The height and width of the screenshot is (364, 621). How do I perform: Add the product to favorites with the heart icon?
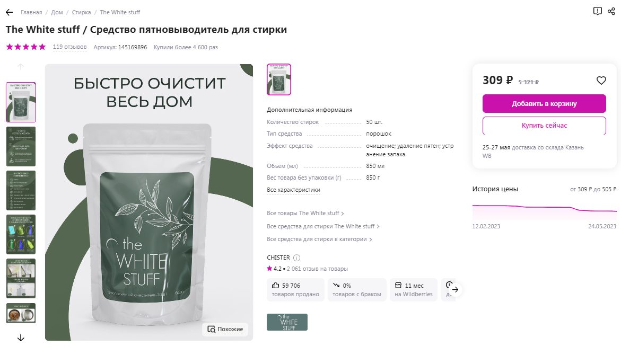coord(601,81)
